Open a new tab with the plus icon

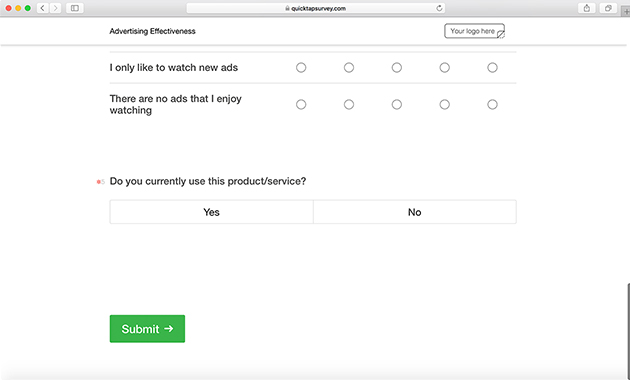(x=626, y=11)
